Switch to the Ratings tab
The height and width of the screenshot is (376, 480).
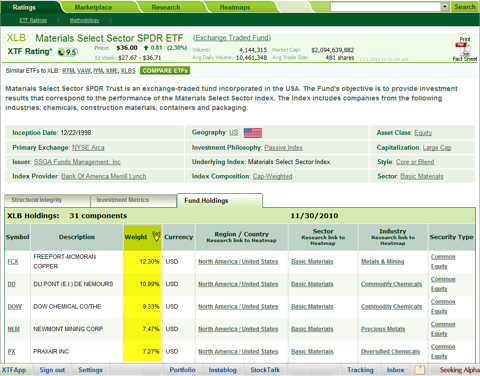24,7
